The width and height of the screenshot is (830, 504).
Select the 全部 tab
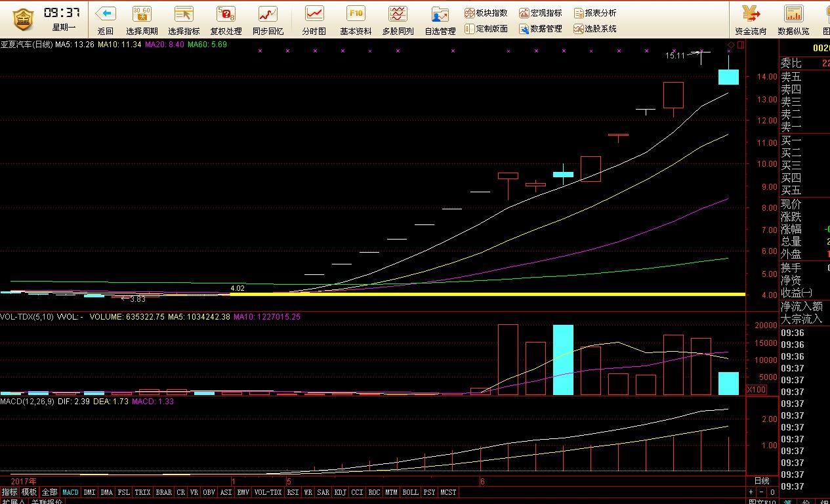point(49,492)
